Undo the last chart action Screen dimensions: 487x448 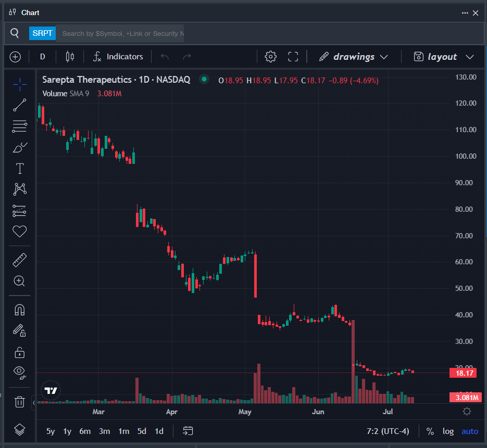(x=165, y=57)
